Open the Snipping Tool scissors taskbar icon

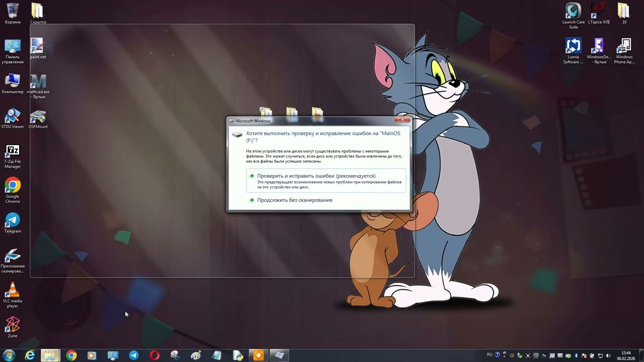point(175,355)
